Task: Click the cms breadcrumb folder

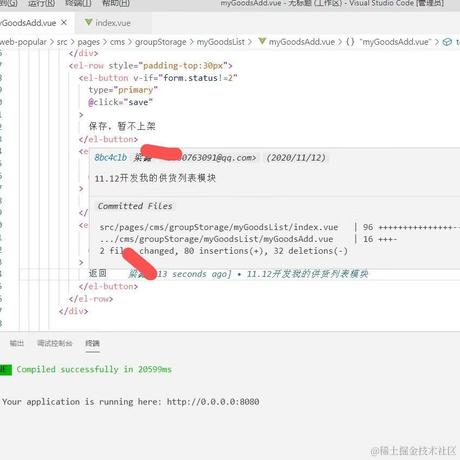Action: click(x=117, y=42)
